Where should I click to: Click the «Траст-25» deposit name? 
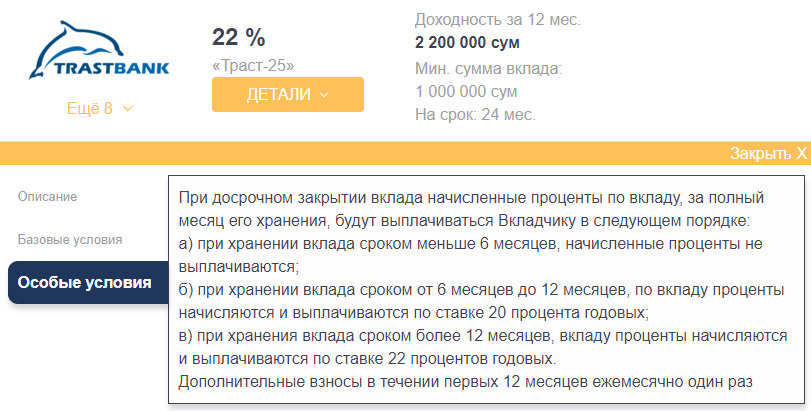coord(253,66)
